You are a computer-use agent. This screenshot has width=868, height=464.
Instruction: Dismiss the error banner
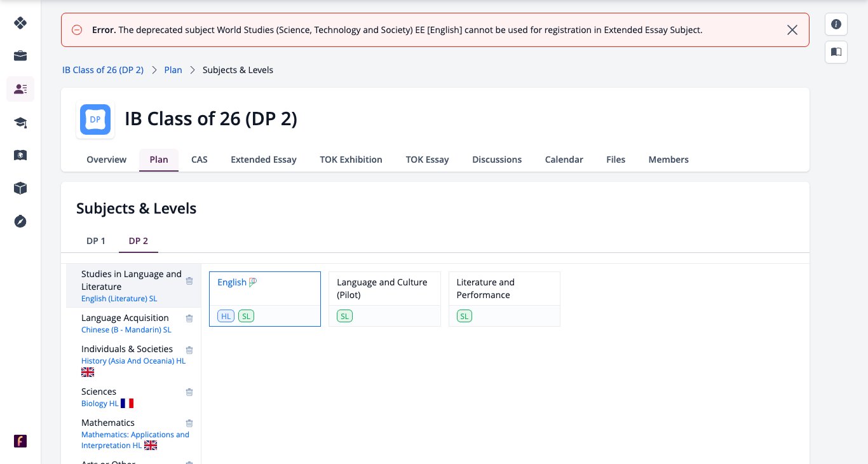tap(792, 30)
